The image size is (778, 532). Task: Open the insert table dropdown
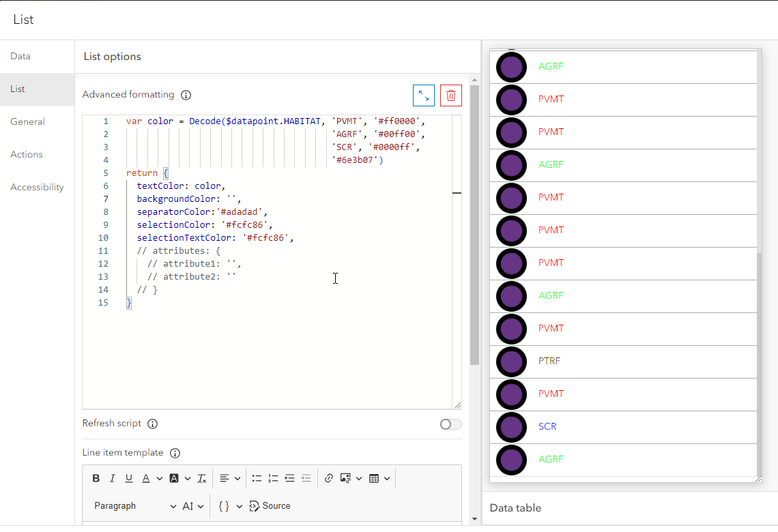pos(379,478)
